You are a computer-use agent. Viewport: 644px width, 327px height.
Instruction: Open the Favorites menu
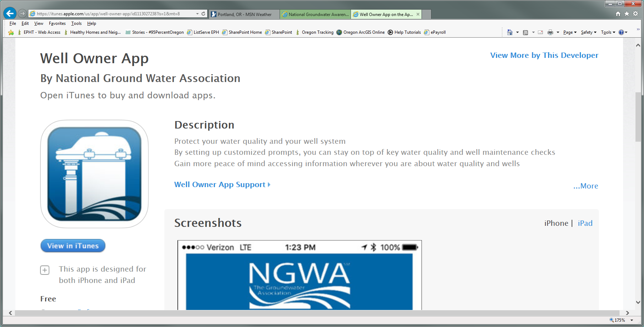(57, 23)
